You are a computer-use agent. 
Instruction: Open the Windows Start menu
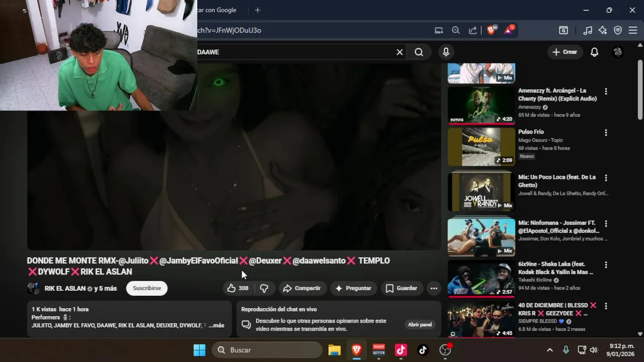click(199, 350)
